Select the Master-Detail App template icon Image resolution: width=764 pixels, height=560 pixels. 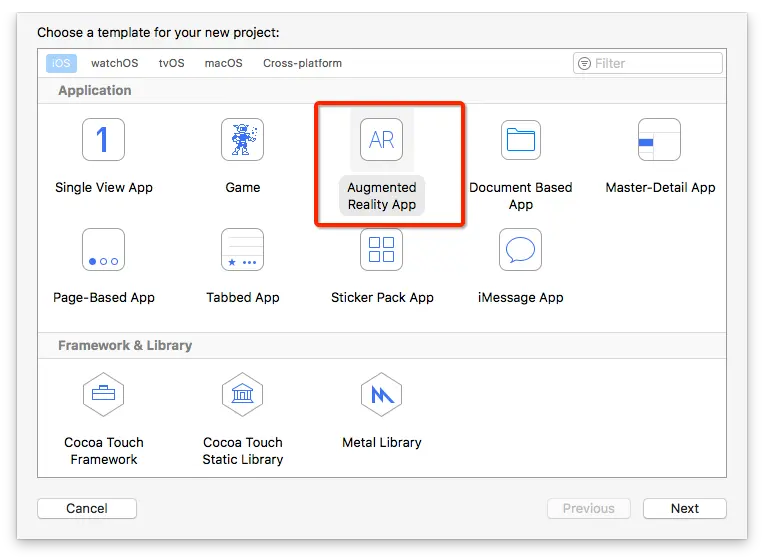(x=659, y=139)
